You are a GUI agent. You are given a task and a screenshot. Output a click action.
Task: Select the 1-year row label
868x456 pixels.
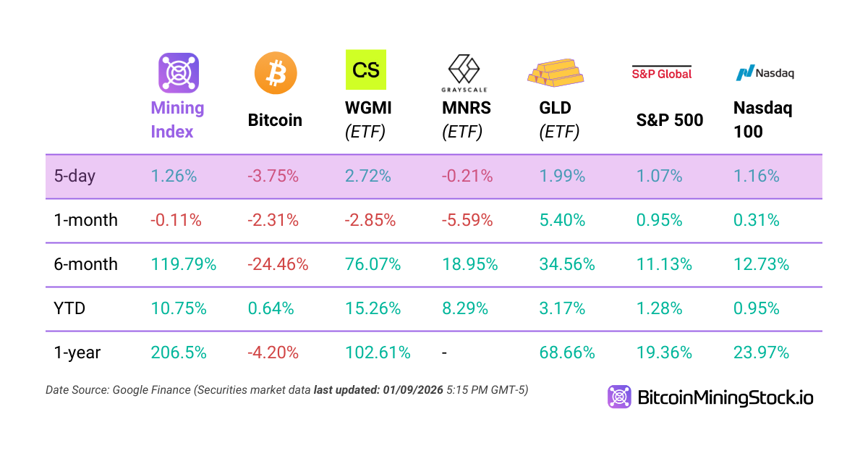click(77, 352)
